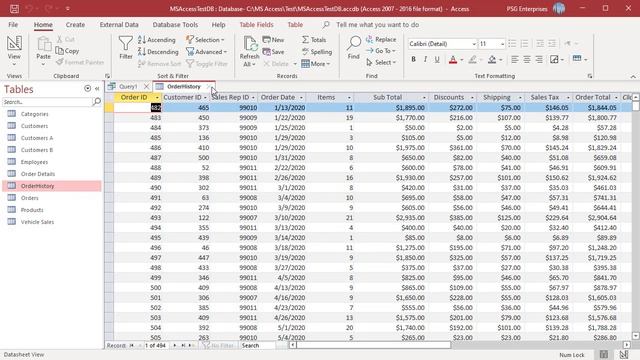
Task: Switch to the Database Tools tab
Action: tap(176, 25)
